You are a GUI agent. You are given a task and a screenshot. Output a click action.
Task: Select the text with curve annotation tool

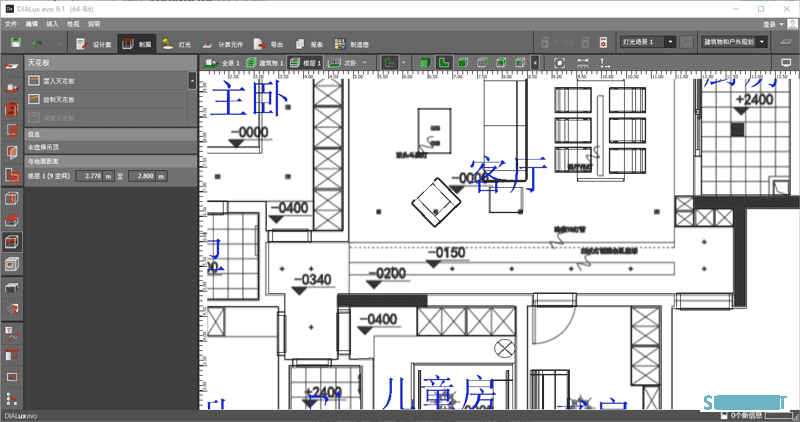[x=12, y=333]
